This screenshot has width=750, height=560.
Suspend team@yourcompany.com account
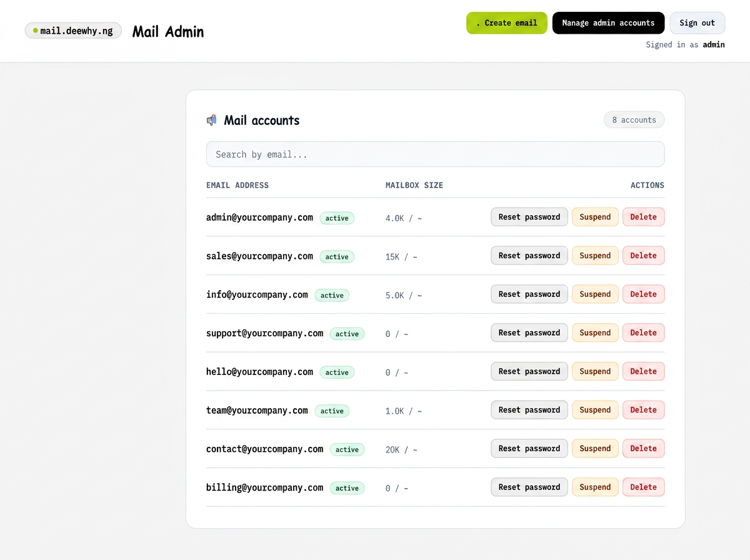coord(595,410)
